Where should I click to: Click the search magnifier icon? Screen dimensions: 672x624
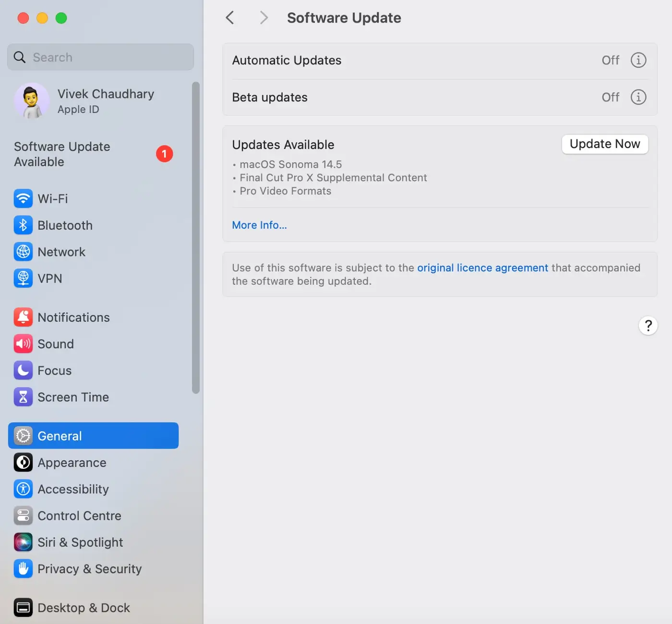tap(20, 57)
